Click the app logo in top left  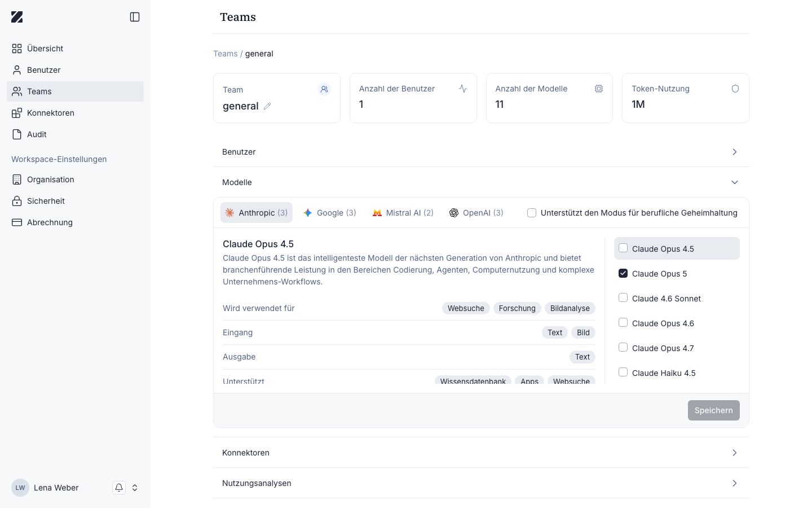[17, 17]
